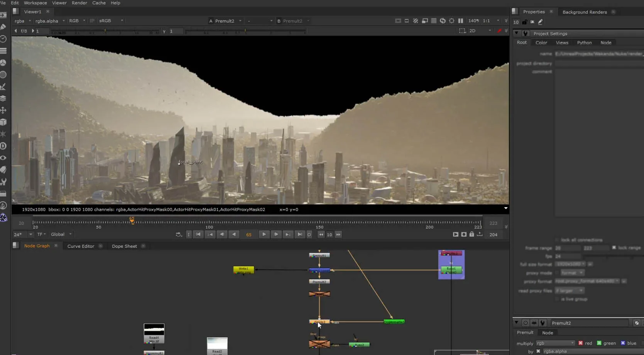Click the clear all panels icon in Properties
This screenshot has width=644, height=355.
[x=532, y=22]
